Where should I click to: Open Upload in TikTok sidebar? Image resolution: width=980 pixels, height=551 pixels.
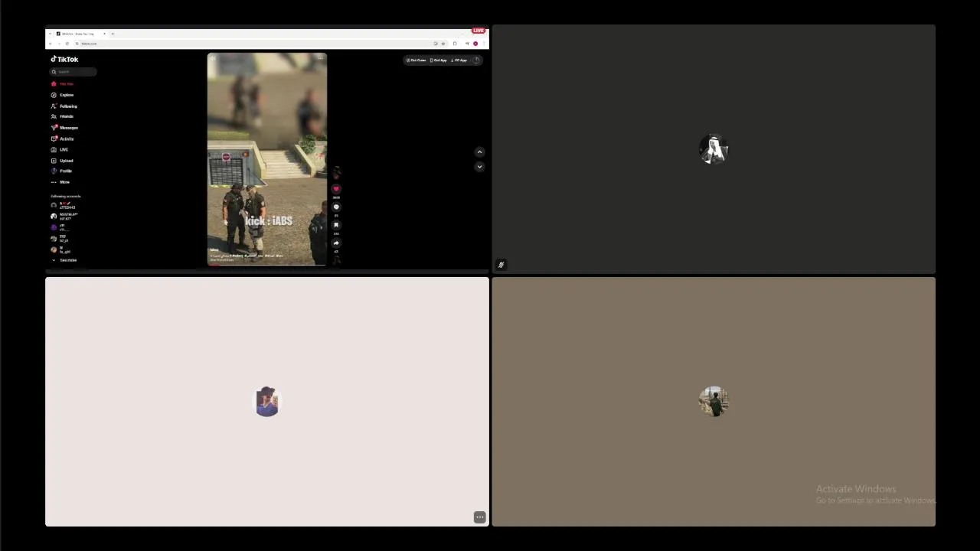[x=62, y=161]
